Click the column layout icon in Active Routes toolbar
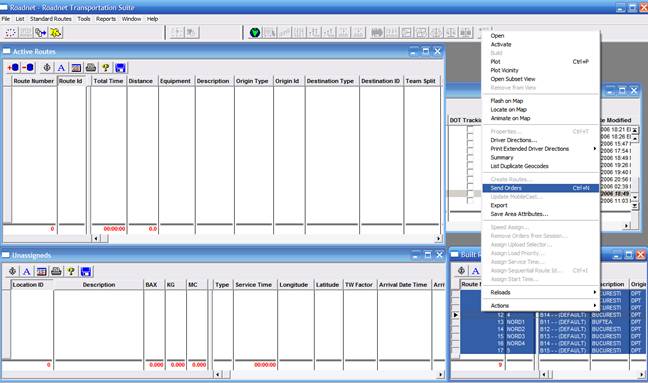 pyautogui.click(x=76, y=67)
